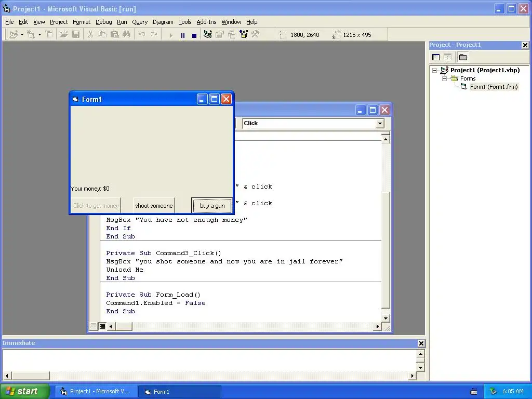532x399 pixels.
Task: Open the Tools menu
Action: click(185, 22)
